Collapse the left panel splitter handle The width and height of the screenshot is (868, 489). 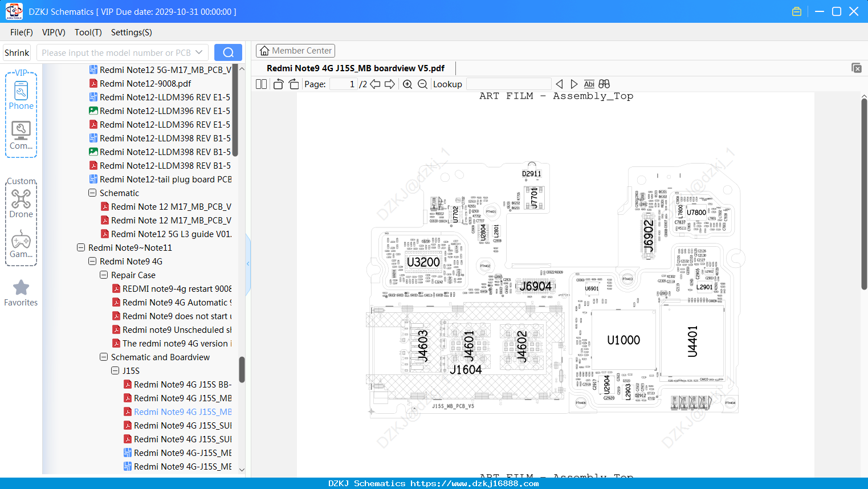pyautogui.click(x=248, y=263)
